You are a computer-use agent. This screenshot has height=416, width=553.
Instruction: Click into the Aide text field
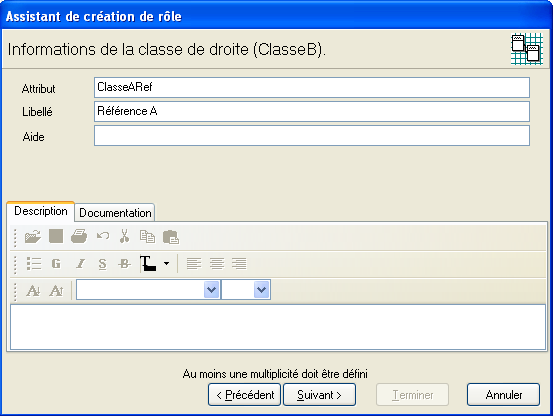pos(312,135)
